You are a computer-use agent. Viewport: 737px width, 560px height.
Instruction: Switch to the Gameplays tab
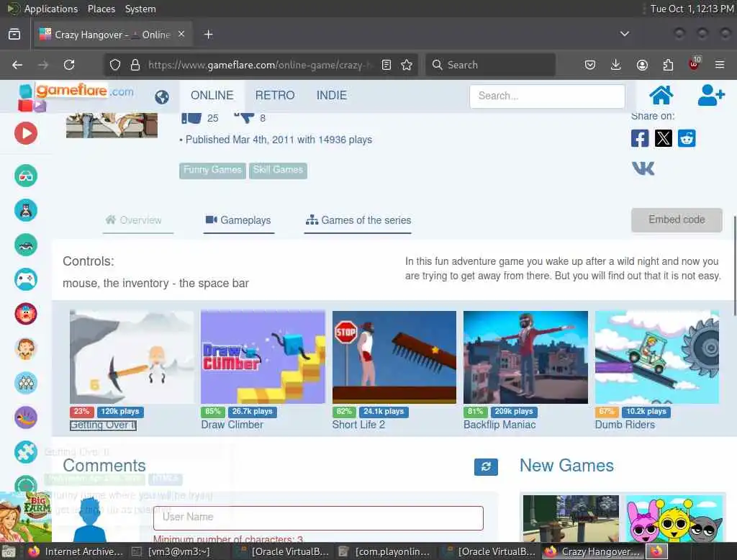(x=239, y=220)
